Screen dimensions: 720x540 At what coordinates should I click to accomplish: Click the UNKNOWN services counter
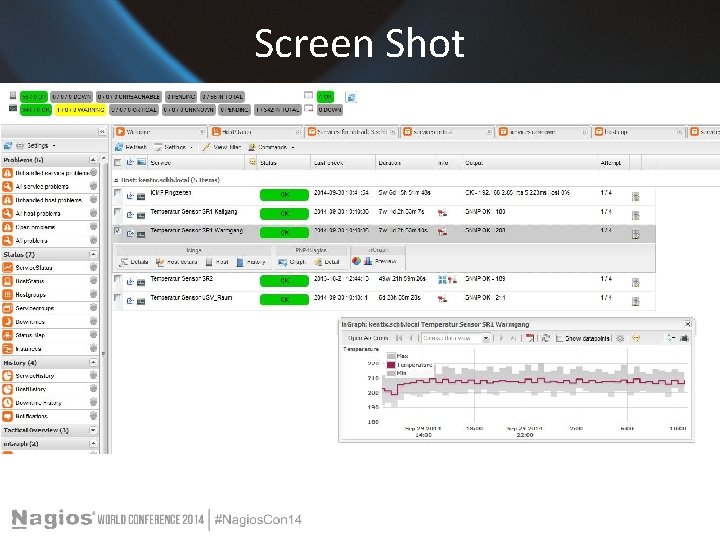click(x=188, y=110)
